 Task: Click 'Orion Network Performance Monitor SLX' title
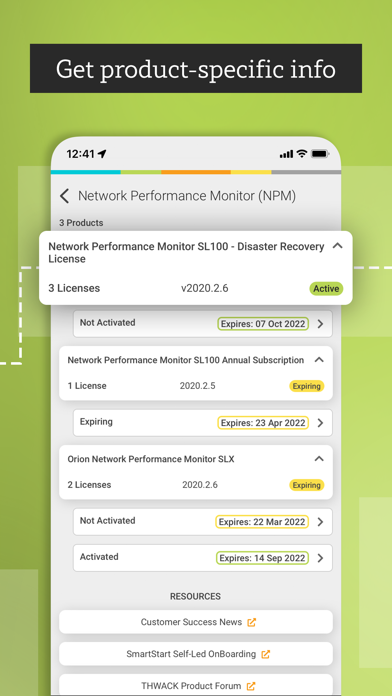(151, 459)
